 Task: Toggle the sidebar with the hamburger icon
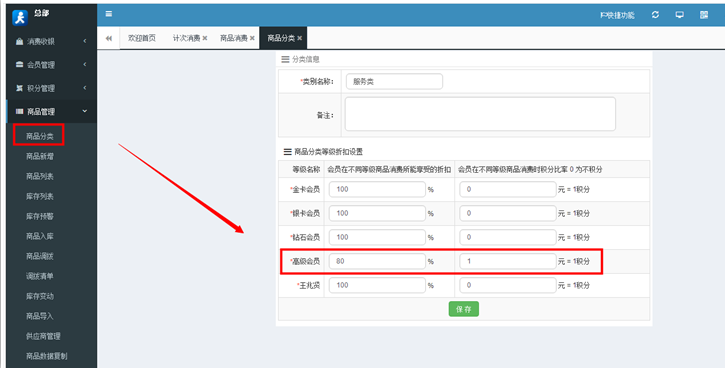tap(109, 14)
